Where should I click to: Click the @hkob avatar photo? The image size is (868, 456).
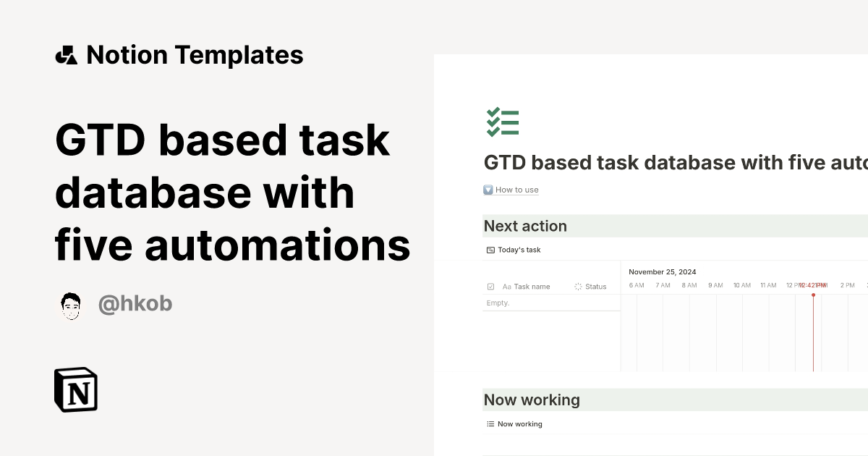coord(70,303)
